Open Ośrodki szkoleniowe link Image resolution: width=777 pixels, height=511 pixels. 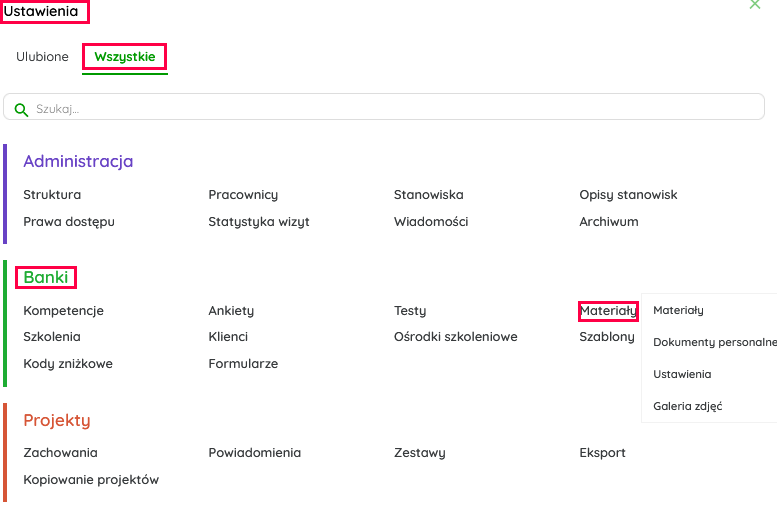point(455,337)
